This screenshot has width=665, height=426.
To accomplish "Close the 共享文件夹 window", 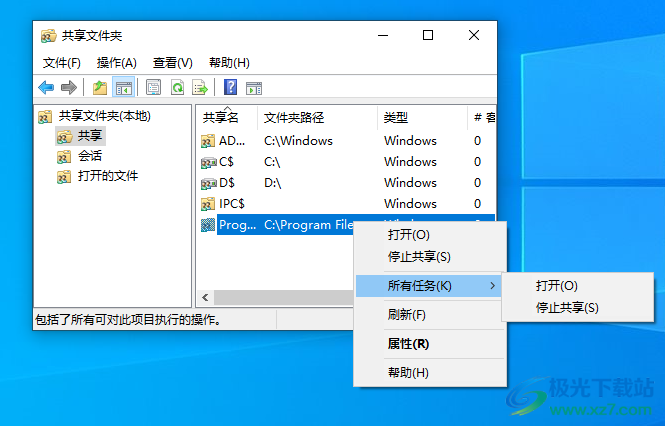I will (x=474, y=35).
